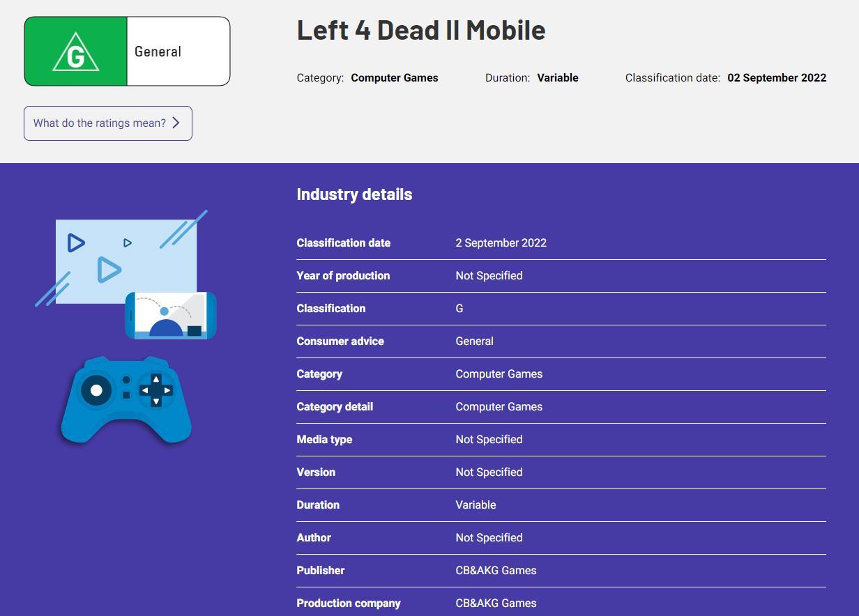Viewport: 859px width, 616px height.
Task: Click the header category value 'Computer Games'
Action: point(395,78)
